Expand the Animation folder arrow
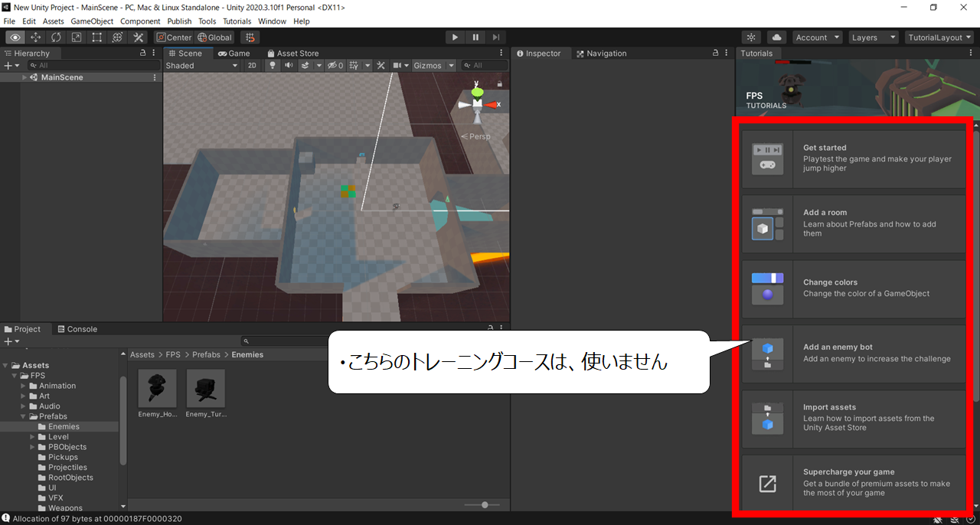Viewport: 980px width, 525px height. pyautogui.click(x=24, y=386)
